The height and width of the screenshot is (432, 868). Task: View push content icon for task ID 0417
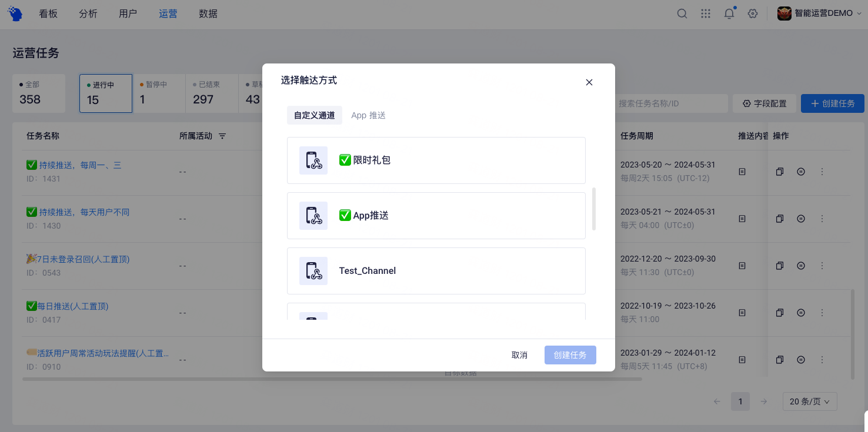(742, 313)
